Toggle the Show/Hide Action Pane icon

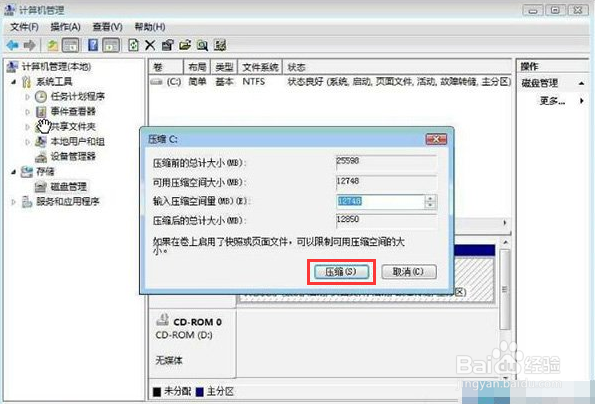pos(111,46)
